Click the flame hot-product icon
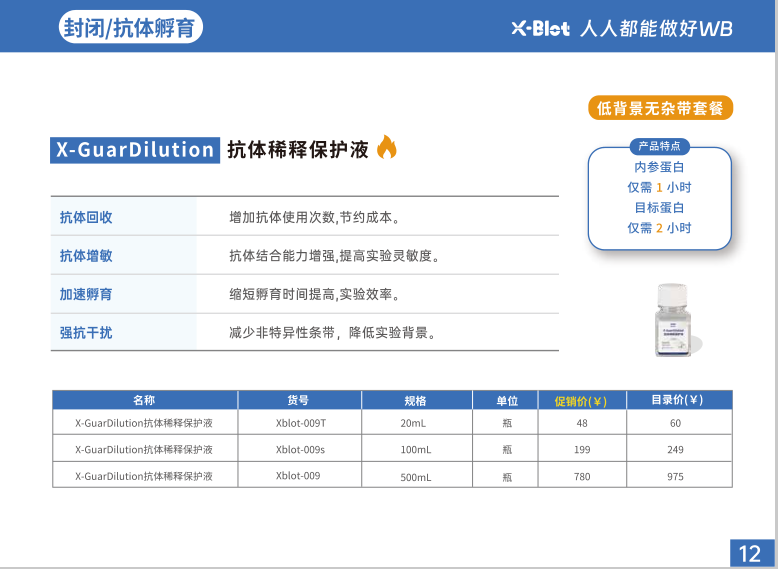This screenshot has width=778, height=569. pos(387,147)
